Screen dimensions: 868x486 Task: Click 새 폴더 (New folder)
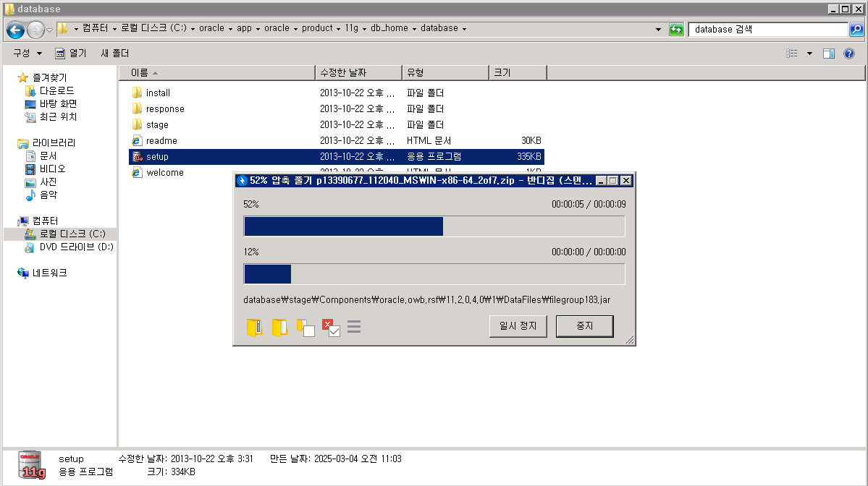point(115,53)
